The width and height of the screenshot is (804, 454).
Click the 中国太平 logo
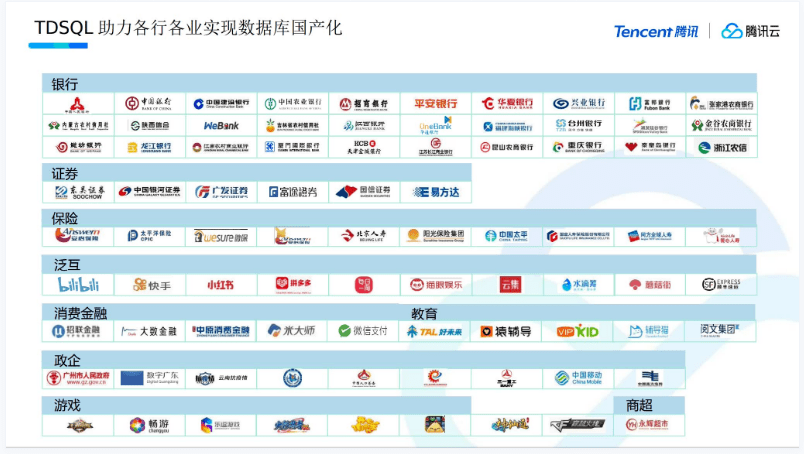coord(506,236)
